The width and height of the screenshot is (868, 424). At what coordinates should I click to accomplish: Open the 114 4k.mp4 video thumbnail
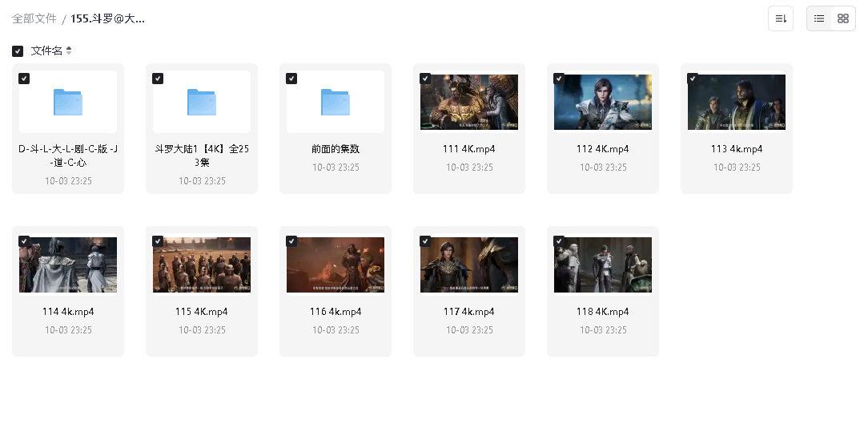[x=68, y=265]
